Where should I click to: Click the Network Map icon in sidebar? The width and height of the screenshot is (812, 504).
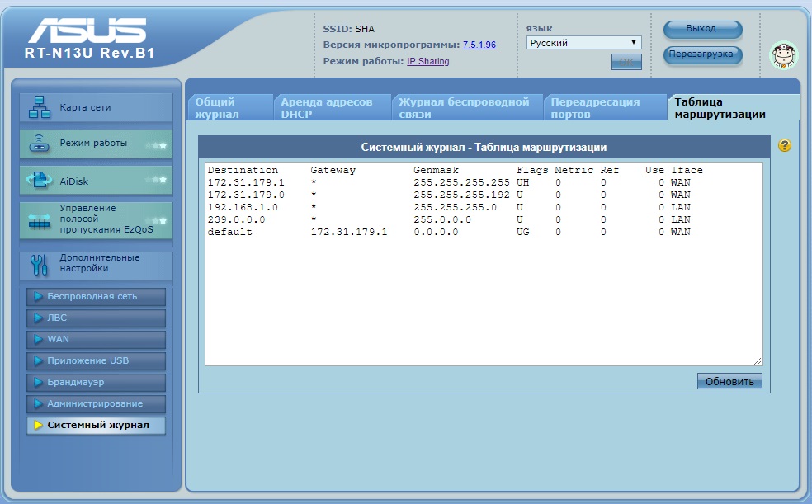click(x=40, y=107)
